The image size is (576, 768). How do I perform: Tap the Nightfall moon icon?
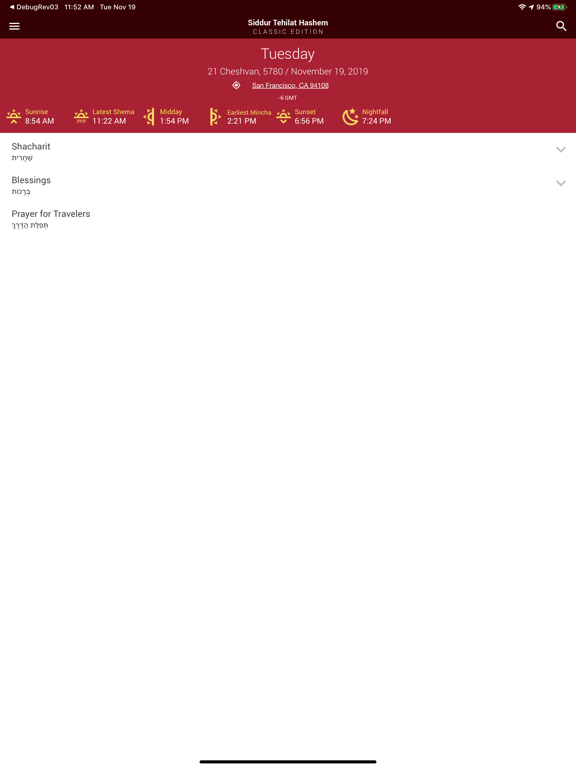[350, 117]
